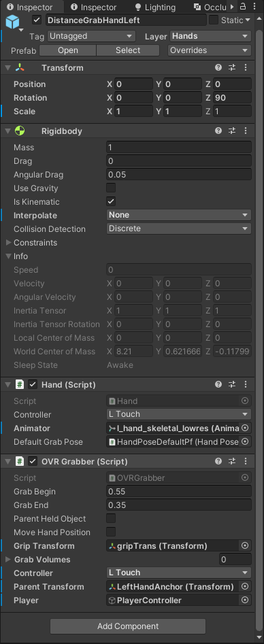This screenshot has width=264, height=644.
Task: Click the Grab Volumes size field
Action: pos(235,559)
